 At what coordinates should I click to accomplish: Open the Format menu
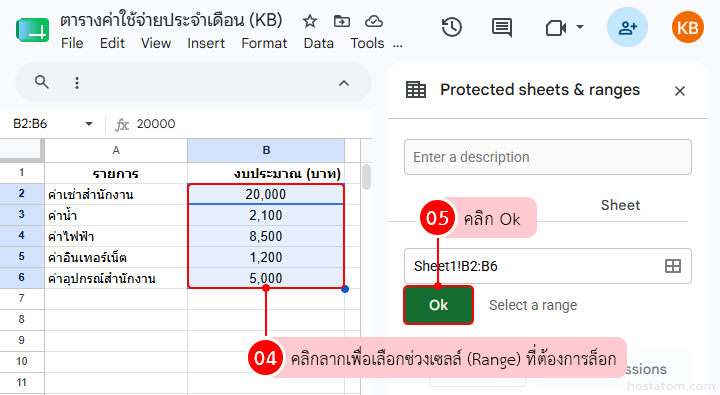click(x=264, y=43)
